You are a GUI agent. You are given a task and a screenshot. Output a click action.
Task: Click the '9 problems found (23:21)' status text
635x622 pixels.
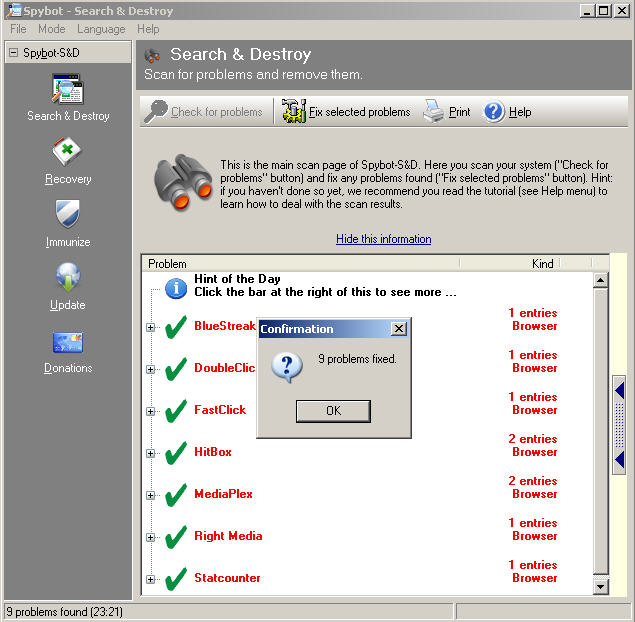64,611
